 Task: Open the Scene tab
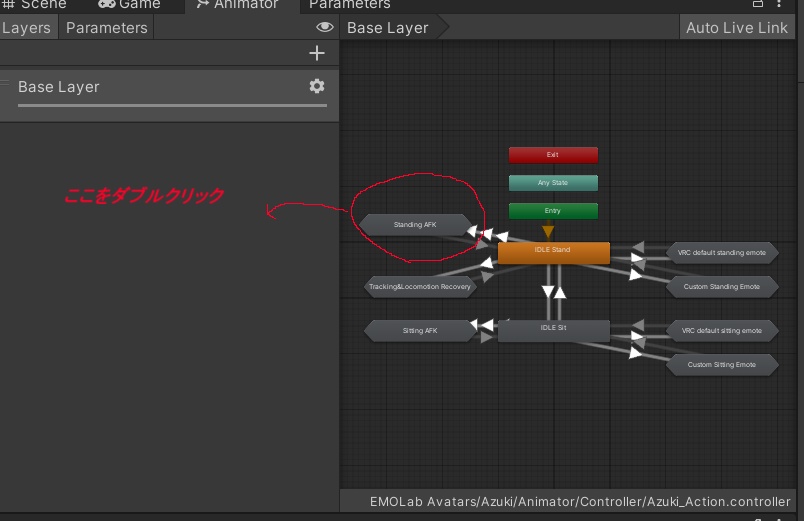coord(36,5)
